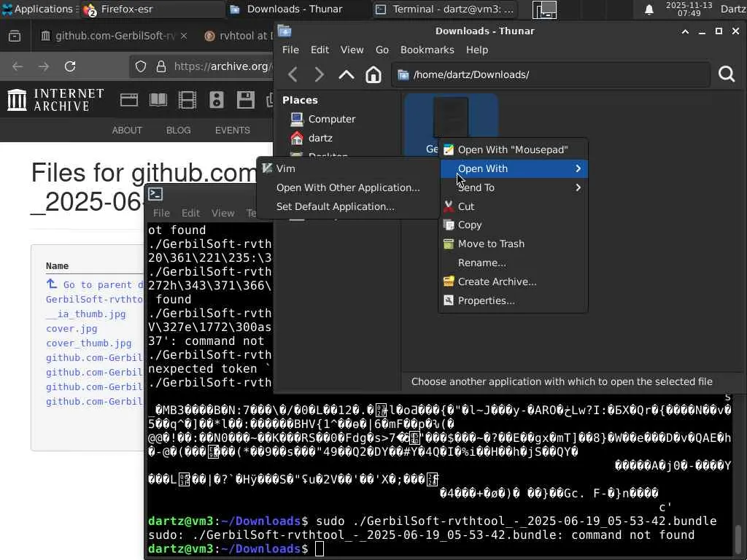Select Cut in context menu
Image resolution: width=747 pixels, height=560 pixels.
pyautogui.click(x=513, y=206)
